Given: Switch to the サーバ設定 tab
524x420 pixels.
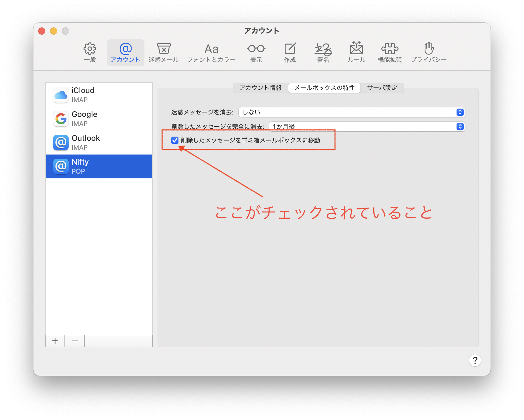Looking at the screenshot, I should (x=382, y=88).
